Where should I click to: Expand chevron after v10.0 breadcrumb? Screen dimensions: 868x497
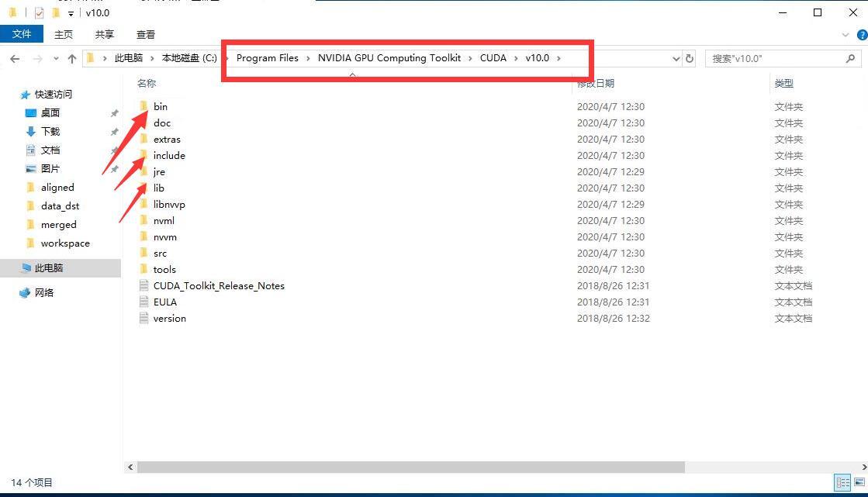tap(558, 58)
